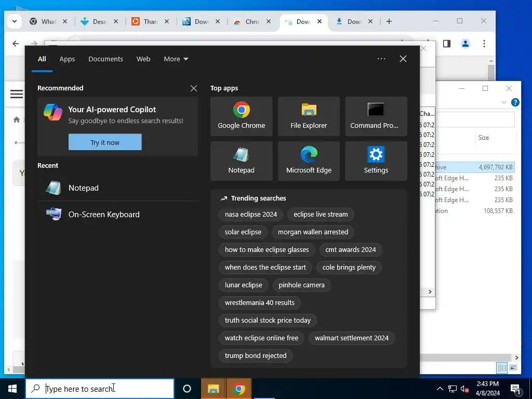The height and width of the screenshot is (399, 532).
Task: Select the Apps search filter tab
Action: (x=67, y=59)
